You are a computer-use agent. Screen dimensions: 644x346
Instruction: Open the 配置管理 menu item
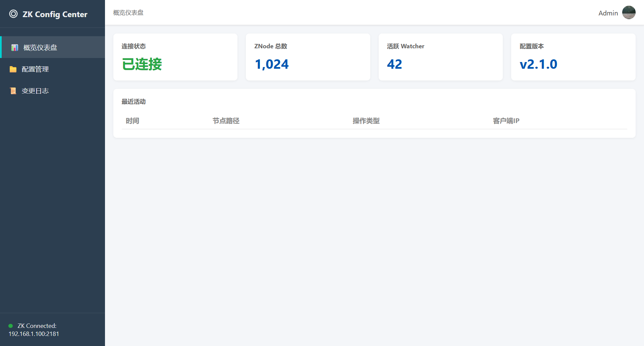(x=35, y=69)
